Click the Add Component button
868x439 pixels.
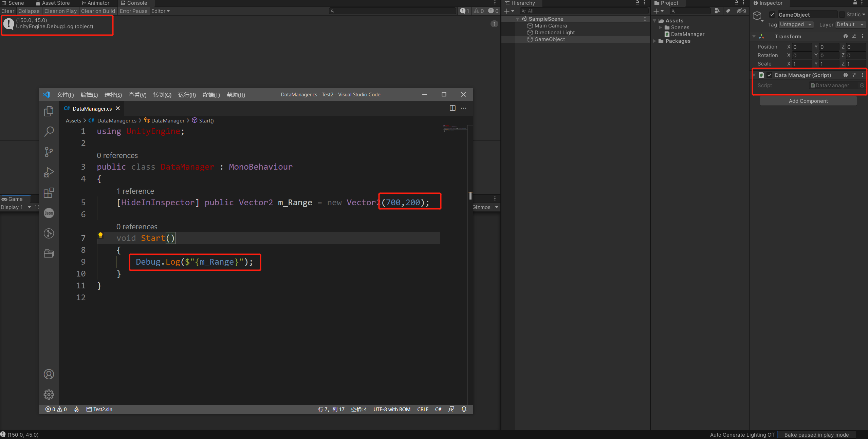click(x=808, y=101)
